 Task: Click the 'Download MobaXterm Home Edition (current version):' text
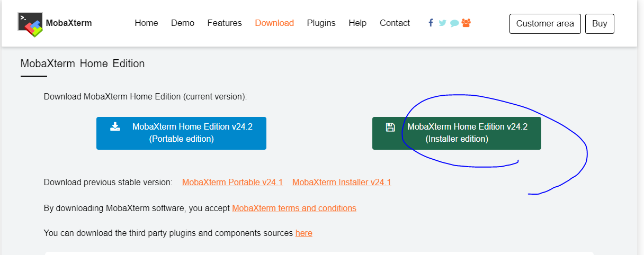[146, 97]
